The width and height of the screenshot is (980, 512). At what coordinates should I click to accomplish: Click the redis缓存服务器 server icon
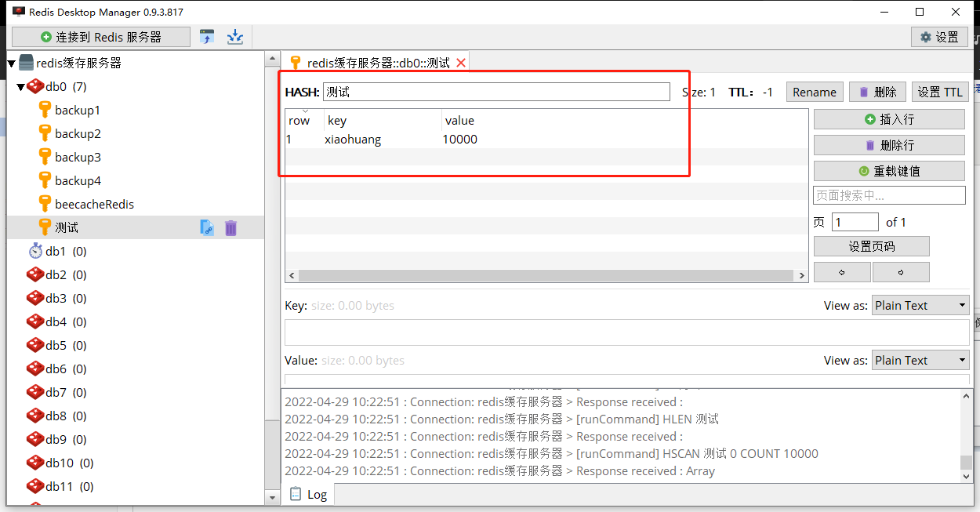pos(26,63)
